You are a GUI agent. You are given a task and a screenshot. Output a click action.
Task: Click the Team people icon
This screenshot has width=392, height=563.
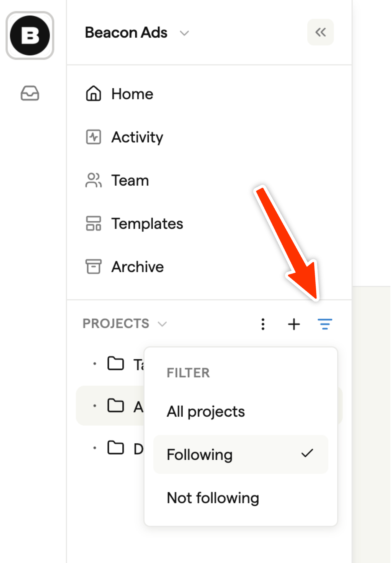click(93, 180)
